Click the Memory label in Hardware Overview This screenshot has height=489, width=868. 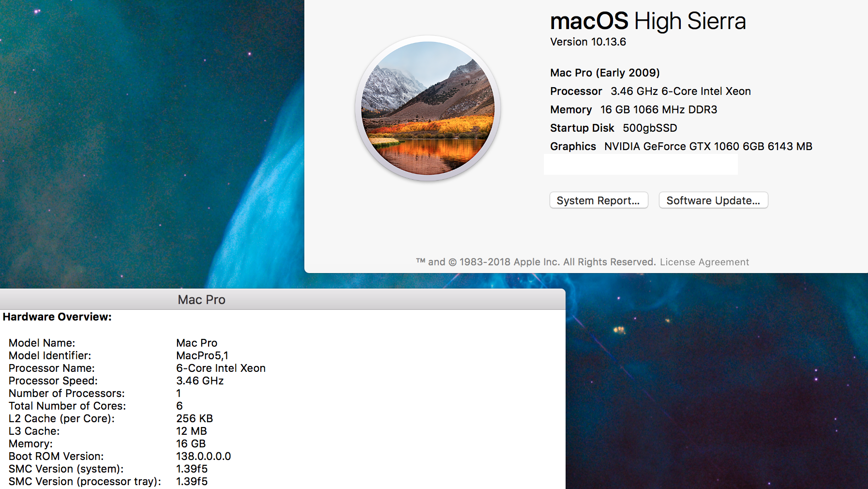[30, 443]
